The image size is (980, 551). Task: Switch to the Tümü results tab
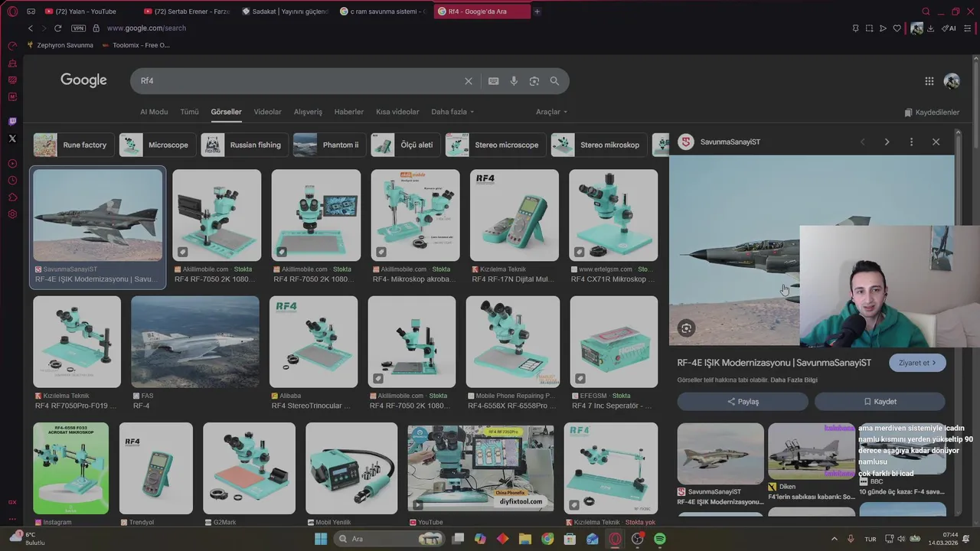click(x=189, y=112)
